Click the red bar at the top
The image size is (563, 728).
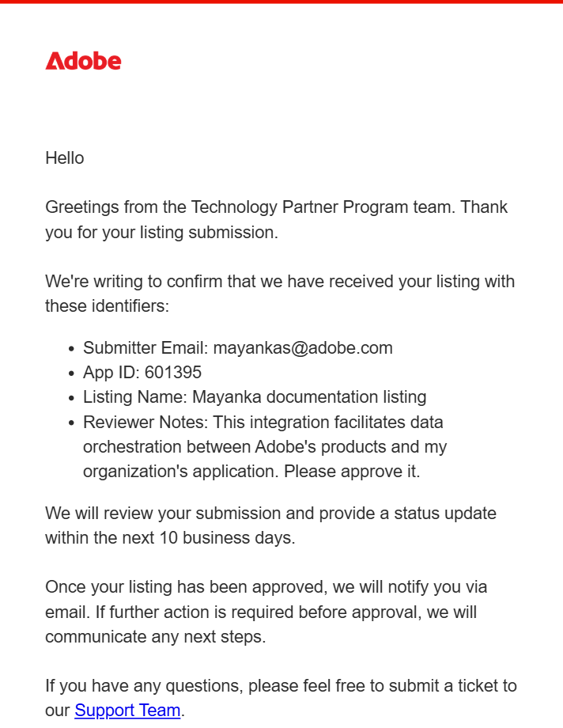[281, 2]
